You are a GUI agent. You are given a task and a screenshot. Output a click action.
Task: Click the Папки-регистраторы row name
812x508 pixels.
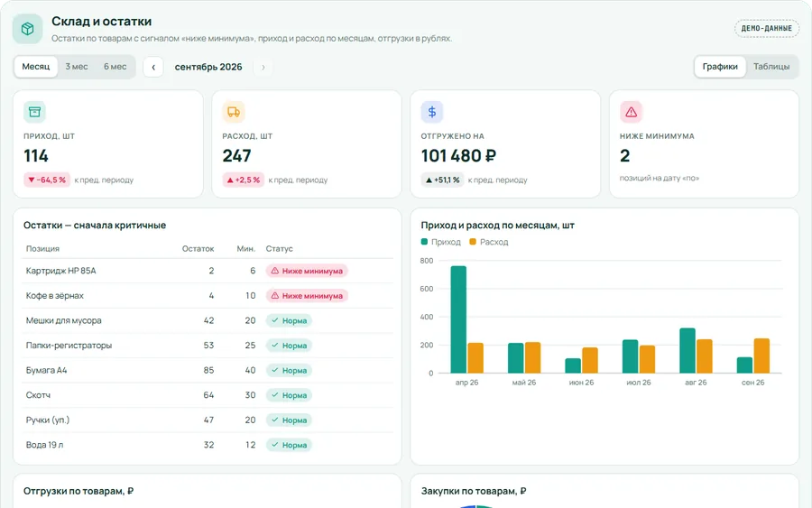click(x=69, y=346)
